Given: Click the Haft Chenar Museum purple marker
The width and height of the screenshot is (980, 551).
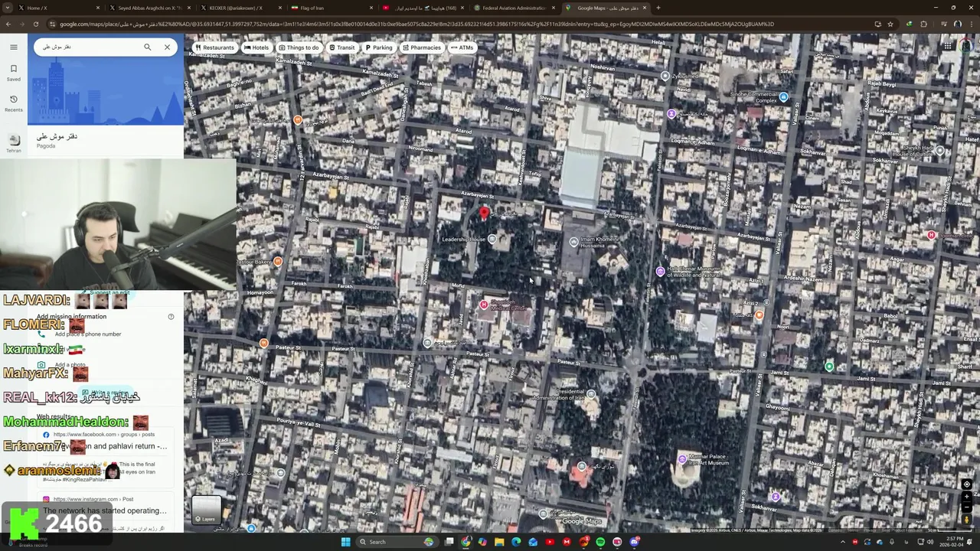Looking at the screenshot, I should pyautogui.click(x=660, y=271).
